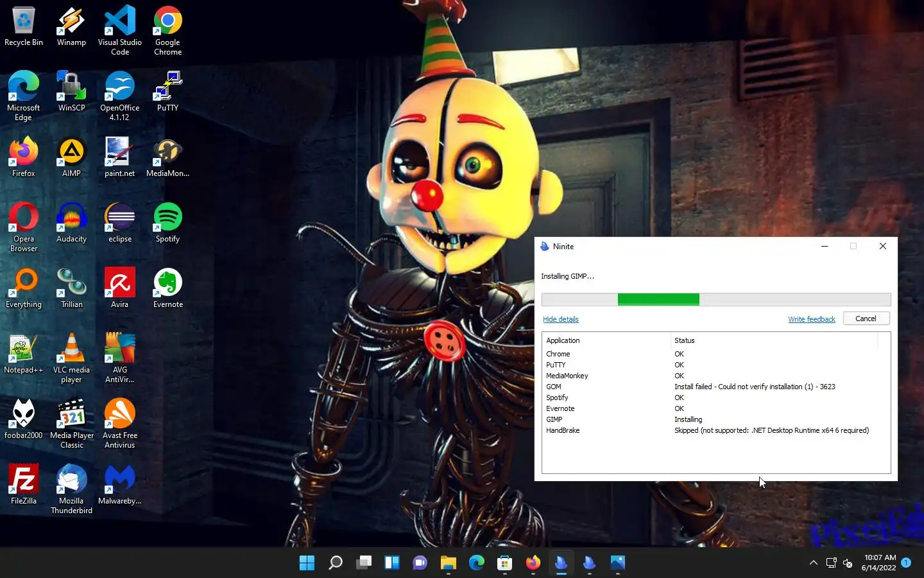Select the Firefox desktop icon
This screenshot has height=578, width=924.
tap(24, 157)
